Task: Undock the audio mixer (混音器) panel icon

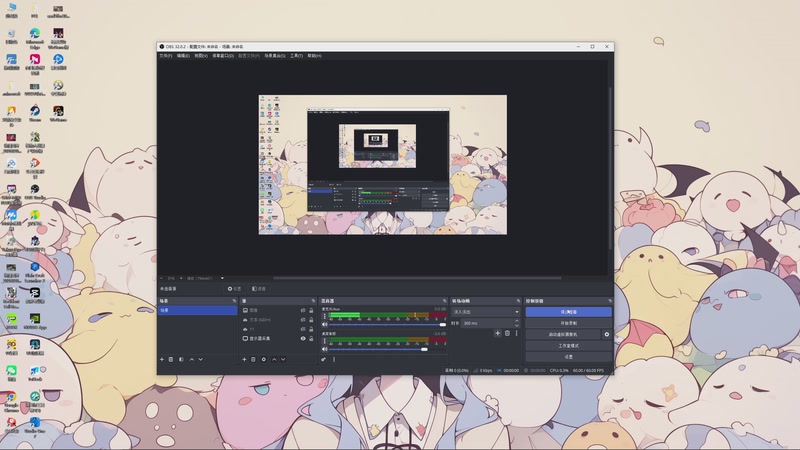Action: pos(444,301)
